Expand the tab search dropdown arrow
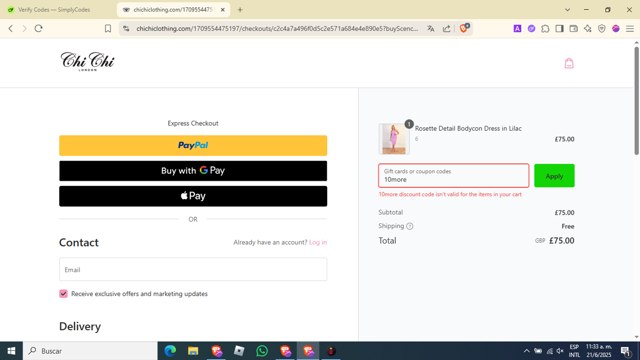Image resolution: width=640 pixels, height=360 pixels. point(567,9)
